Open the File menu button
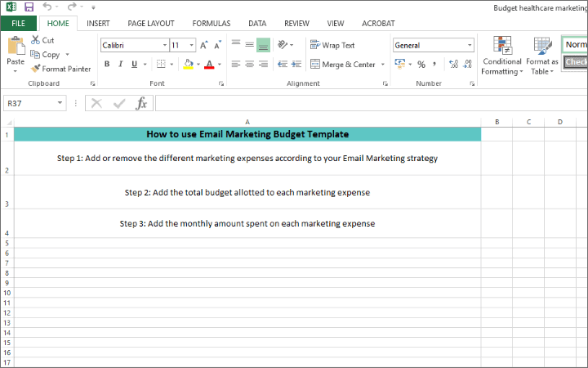Viewport: 588px width, 368px height. click(18, 24)
